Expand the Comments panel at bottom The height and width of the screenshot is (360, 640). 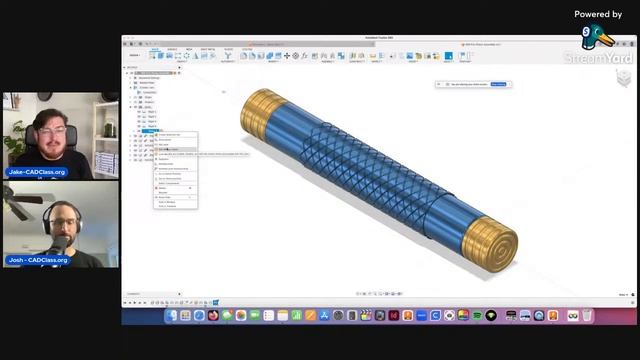180,294
